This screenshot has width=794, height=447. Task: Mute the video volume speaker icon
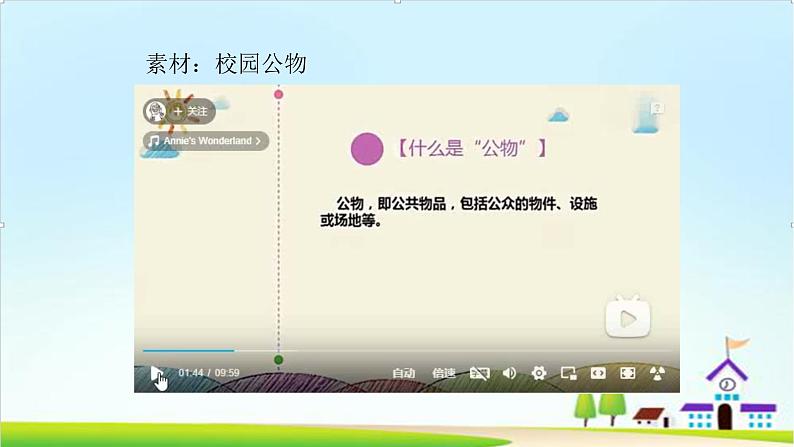[509, 373]
